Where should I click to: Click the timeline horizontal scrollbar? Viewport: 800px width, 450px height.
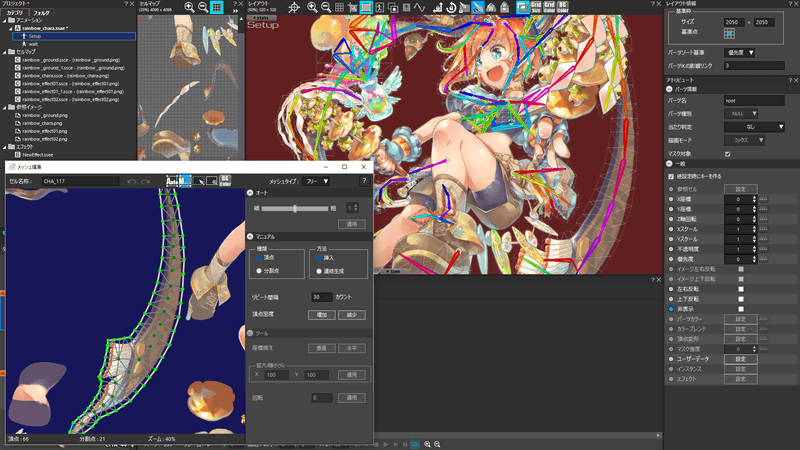518,435
